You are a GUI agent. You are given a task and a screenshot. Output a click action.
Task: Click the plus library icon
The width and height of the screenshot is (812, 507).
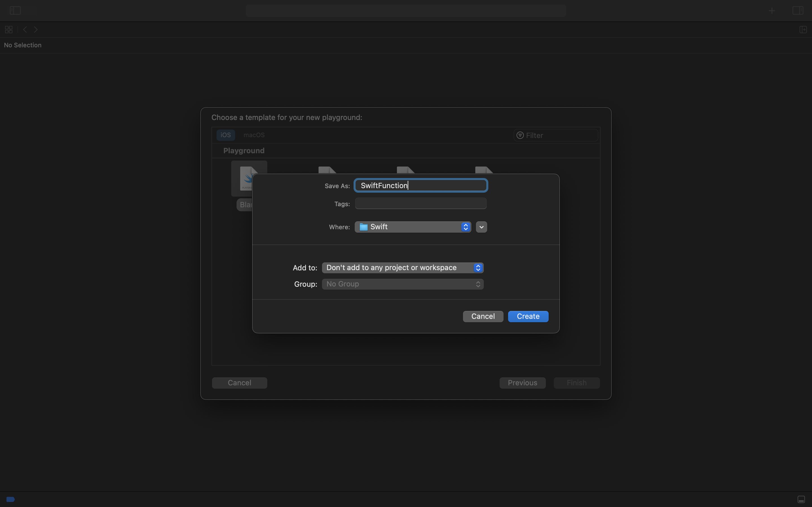point(772,11)
